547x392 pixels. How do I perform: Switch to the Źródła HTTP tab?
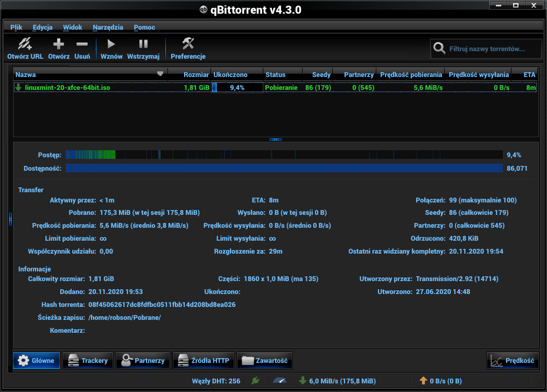(x=204, y=360)
